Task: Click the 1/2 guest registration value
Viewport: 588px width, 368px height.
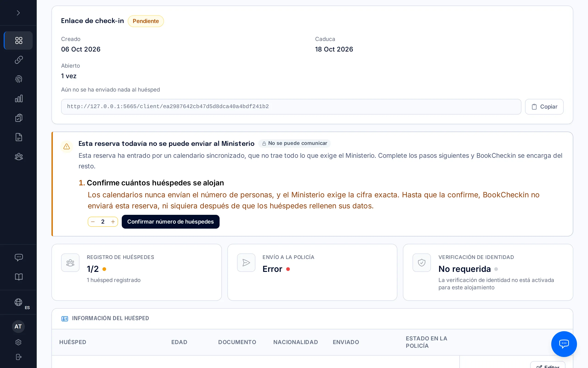Action: click(x=93, y=269)
